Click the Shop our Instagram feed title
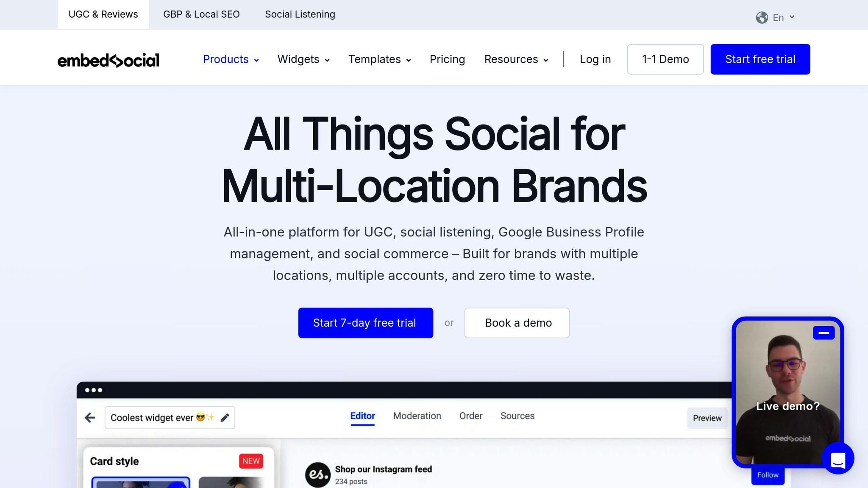This screenshot has width=868, height=488. pos(384,469)
